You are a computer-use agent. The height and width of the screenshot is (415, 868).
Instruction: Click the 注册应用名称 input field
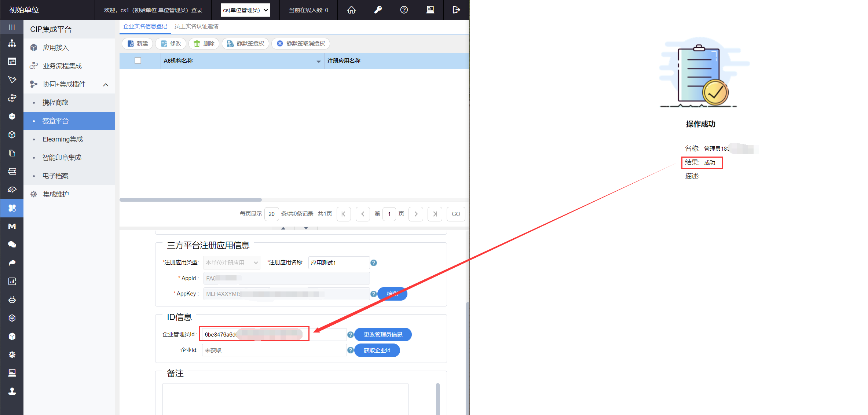click(x=338, y=262)
